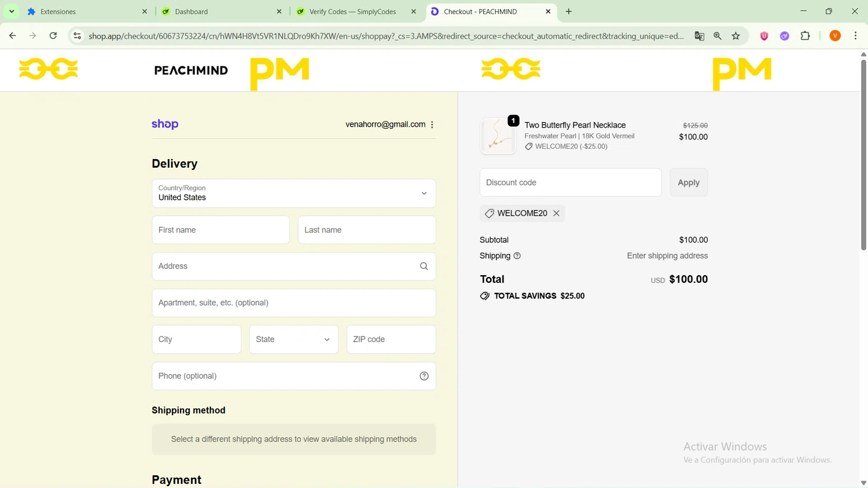Click the Two Butterfly Pearl Necklace title
868x488 pixels.
(x=575, y=125)
